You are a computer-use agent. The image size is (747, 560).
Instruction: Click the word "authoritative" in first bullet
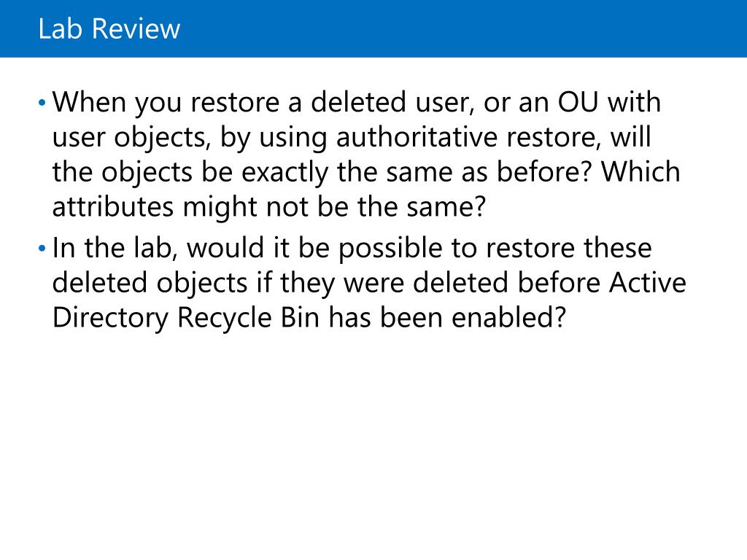tap(417, 136)
